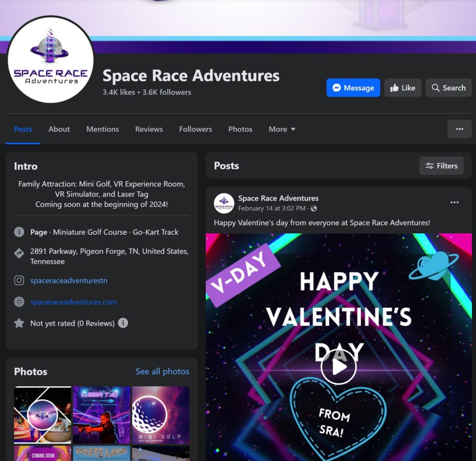Screen dimensions: 476x461
Task: Open the Photos tab
Action: (240, 129)
